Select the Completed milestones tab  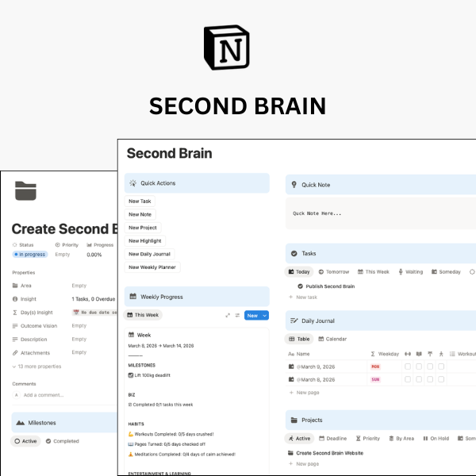[x=62, y=441]
